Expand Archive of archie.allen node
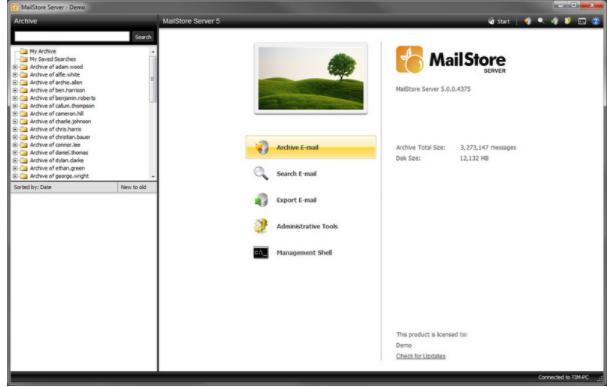The width and height of the screenshot is (613, 387). [x=15, y=82]
